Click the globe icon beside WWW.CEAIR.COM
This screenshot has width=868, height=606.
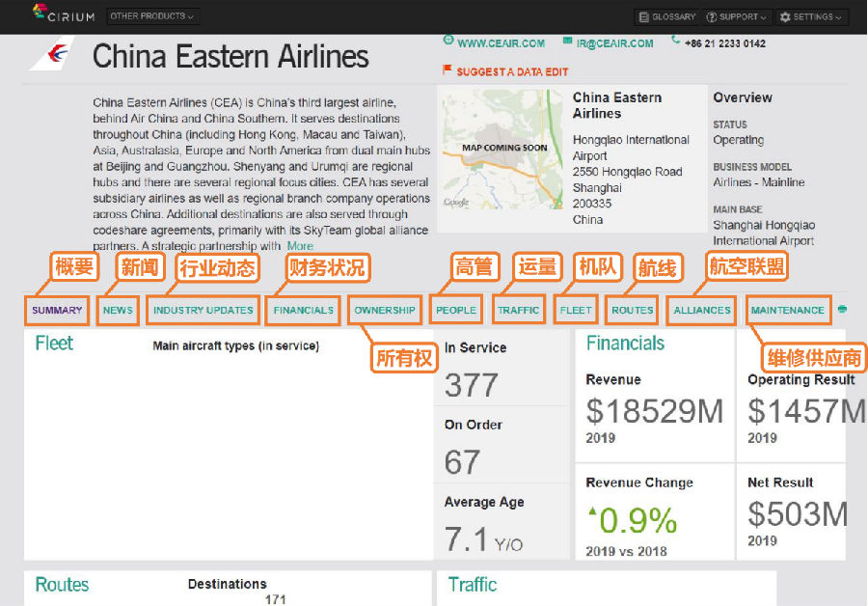[x=448, y=41]
